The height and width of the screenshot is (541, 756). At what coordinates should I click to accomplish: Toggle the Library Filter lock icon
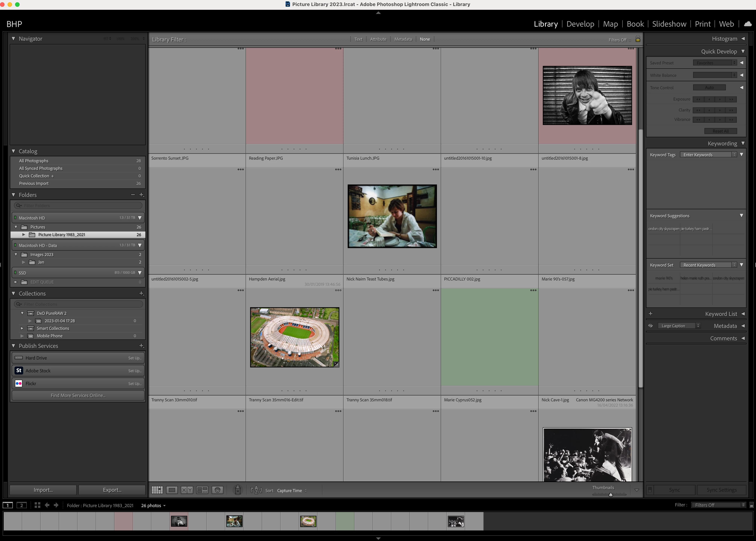638,39
